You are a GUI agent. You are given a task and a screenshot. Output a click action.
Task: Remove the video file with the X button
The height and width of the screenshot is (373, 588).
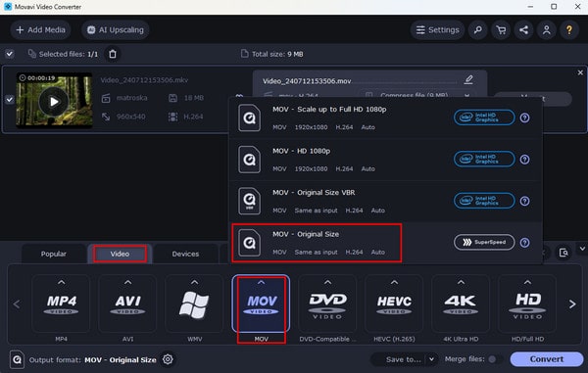pyautogui.click(x=580, y=72)
